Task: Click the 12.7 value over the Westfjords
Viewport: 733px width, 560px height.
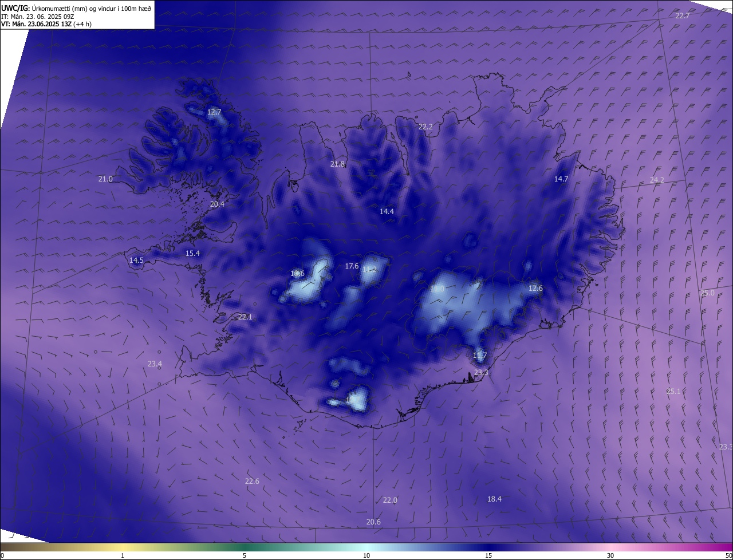Action: [x=214, y=112]
